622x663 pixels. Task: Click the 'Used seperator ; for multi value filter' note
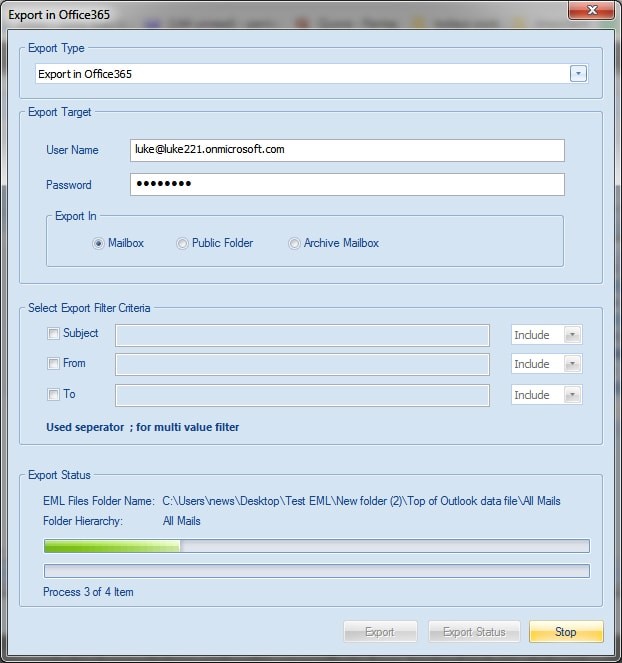pos(142,427)
